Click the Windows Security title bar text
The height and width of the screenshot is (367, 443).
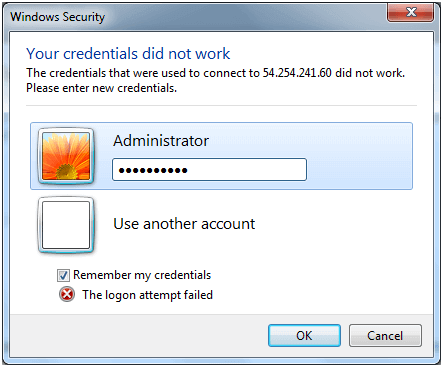(57, 17)
